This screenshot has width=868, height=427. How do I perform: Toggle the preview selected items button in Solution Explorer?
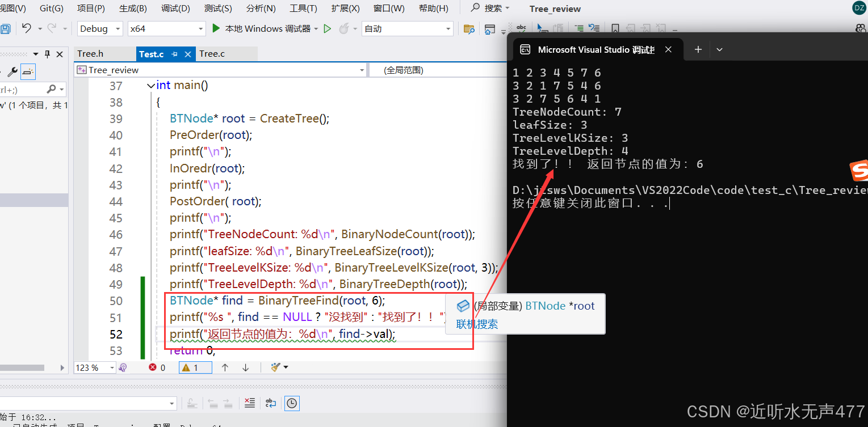click(28, 72)
